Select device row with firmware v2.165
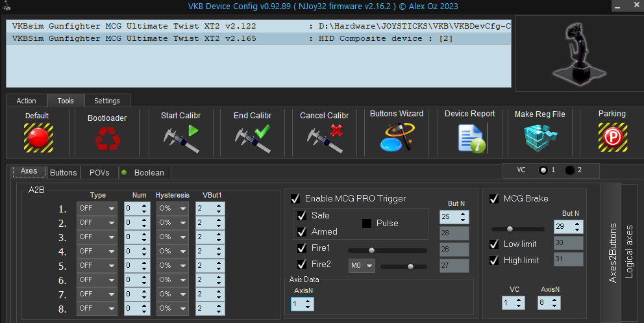 [x=259, y=38]
